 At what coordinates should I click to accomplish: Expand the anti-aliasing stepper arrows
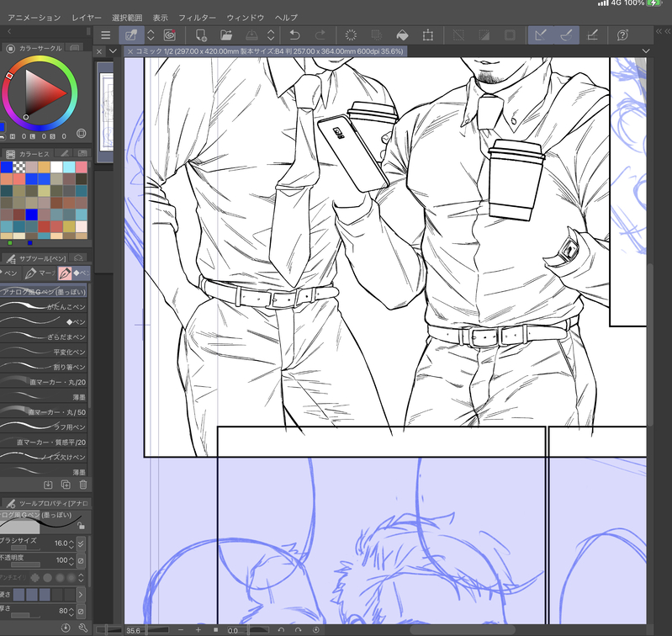coord(81,578)
